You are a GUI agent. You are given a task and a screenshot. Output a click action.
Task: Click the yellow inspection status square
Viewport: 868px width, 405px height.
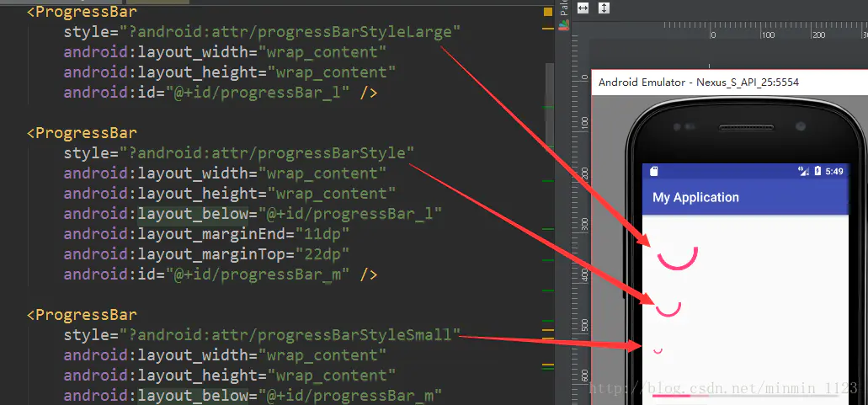[x=548, y=12]
